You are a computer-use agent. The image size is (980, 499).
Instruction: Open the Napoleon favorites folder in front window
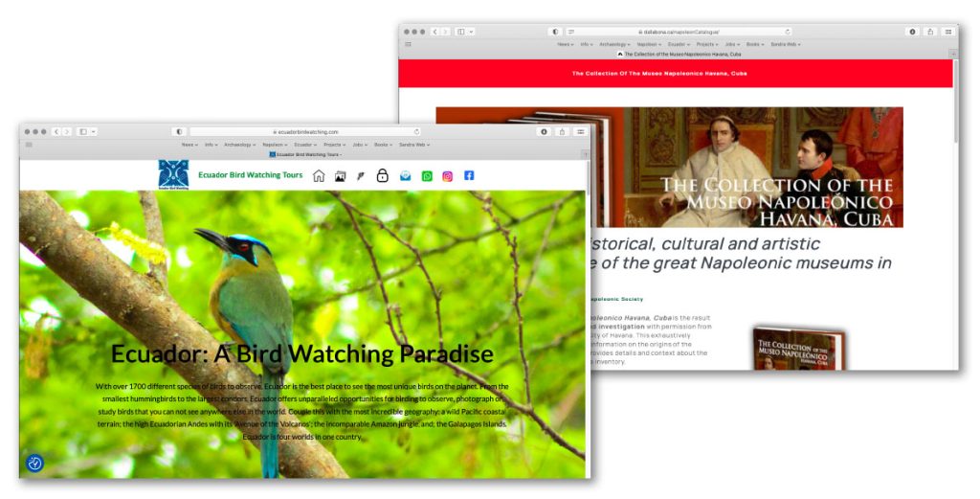coord(275,145)
